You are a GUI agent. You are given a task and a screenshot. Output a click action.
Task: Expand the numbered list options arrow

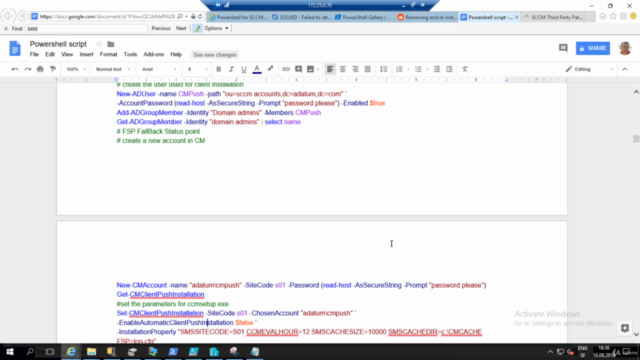408,69
